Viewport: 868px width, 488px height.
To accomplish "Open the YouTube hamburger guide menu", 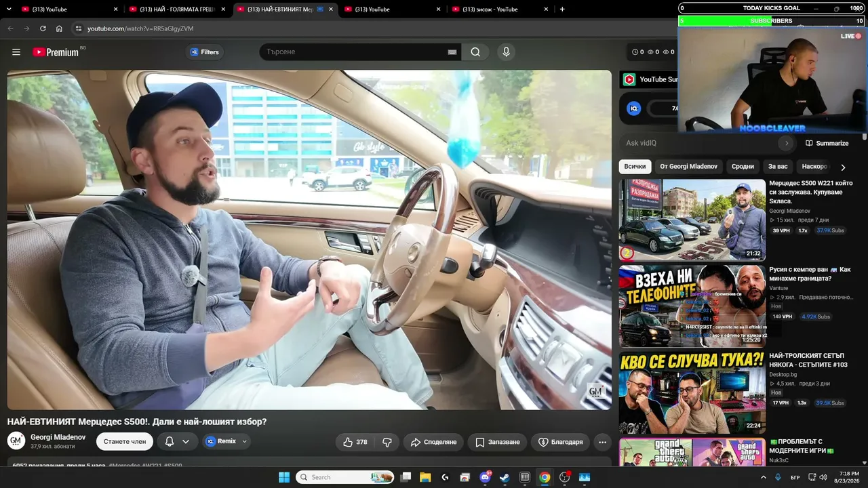I will 16,52.
